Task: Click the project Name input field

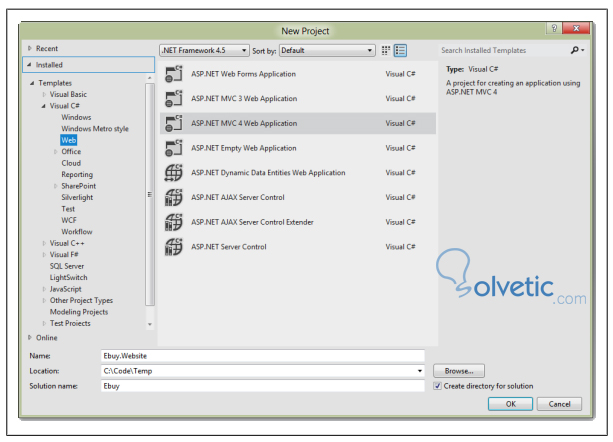Action: 263,356
